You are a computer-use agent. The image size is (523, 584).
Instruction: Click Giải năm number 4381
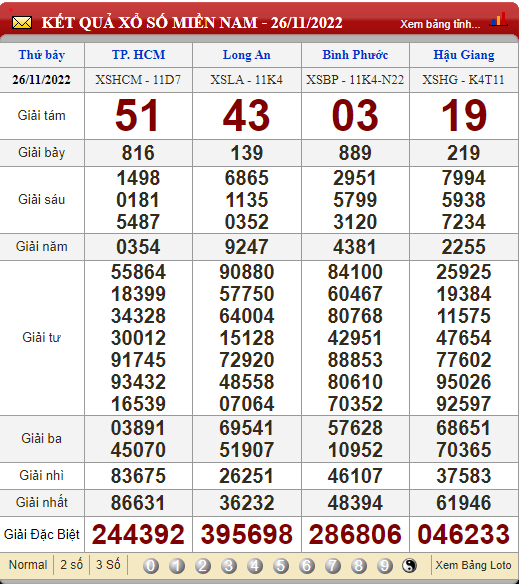pos(355,247)
